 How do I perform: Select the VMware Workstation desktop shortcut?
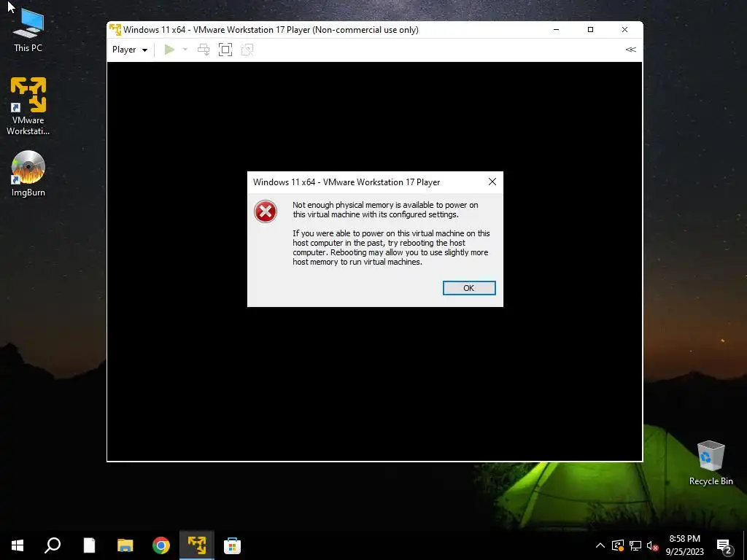tap(28, 106)
